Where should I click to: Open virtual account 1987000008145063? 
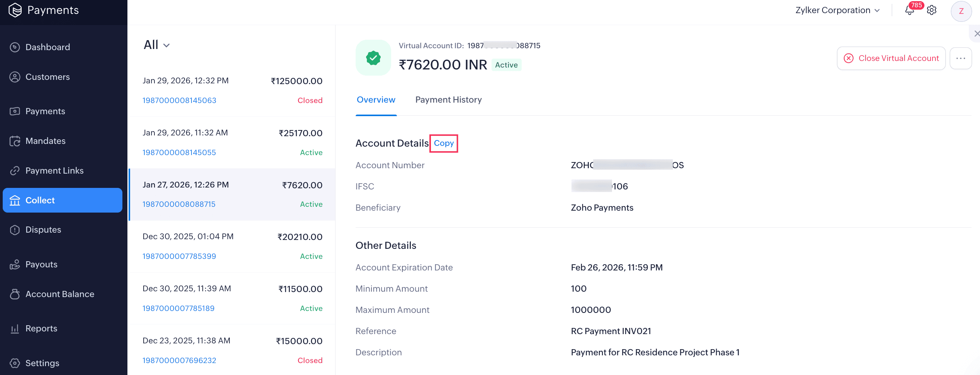(x=179, y=100)
